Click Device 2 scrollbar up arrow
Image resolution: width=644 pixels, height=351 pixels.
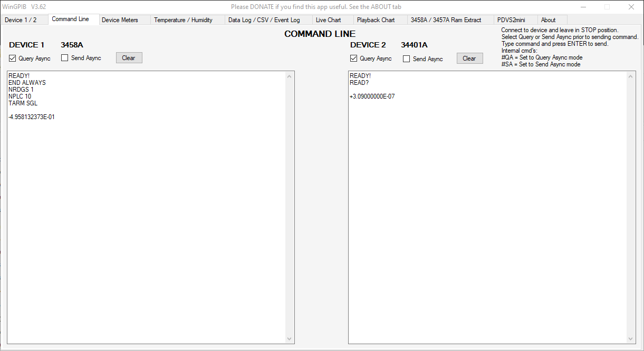631,77
